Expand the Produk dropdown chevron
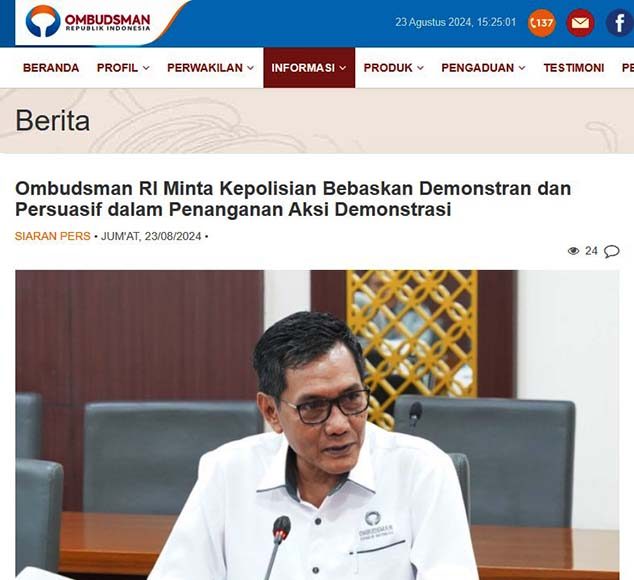Screen dimensions: 634x580 pyautogui.click(x=421, y=68)
